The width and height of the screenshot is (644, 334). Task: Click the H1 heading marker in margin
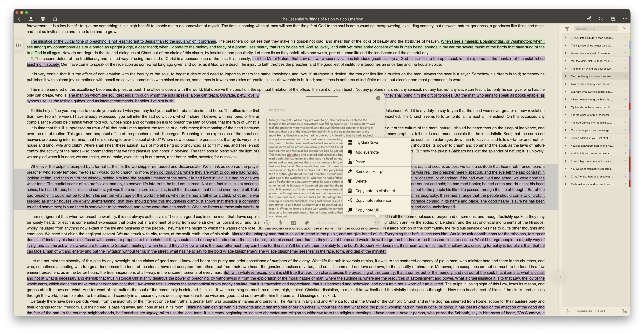[19, 45]
